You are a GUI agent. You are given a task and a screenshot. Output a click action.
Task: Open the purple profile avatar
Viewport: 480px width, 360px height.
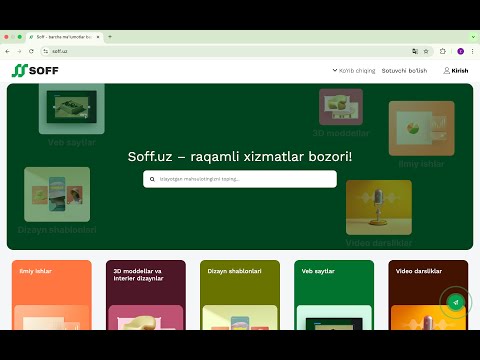(x=461, y=51)
